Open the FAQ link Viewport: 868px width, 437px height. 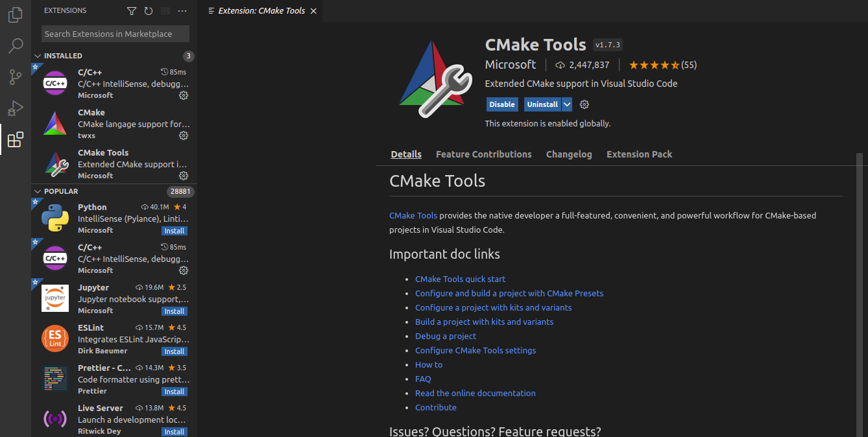click(x=423, y=379)
